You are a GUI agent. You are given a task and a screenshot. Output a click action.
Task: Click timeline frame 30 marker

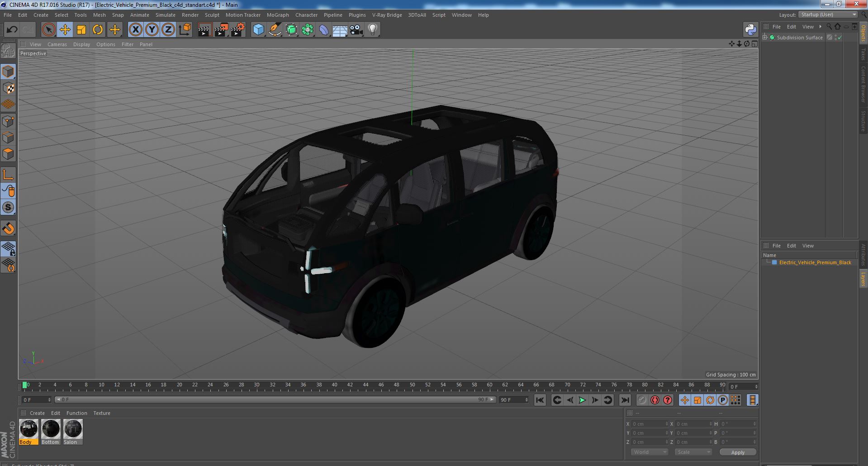point(256,385)
